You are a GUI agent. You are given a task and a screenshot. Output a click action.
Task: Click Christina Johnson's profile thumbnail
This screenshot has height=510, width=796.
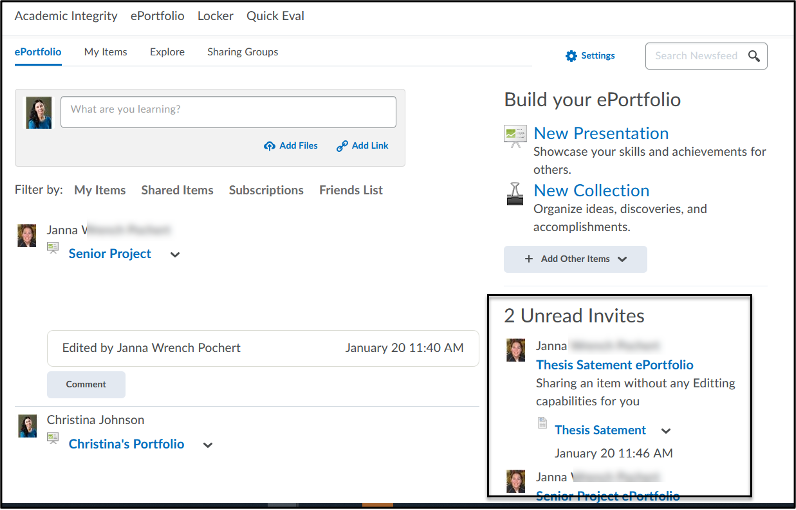point(28,426)
